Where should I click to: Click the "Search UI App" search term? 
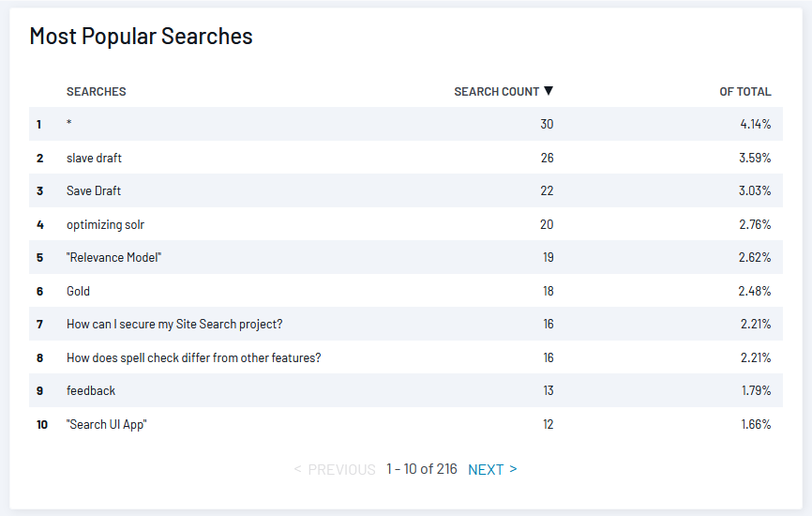pyautogui.click(x=107, y=425)
